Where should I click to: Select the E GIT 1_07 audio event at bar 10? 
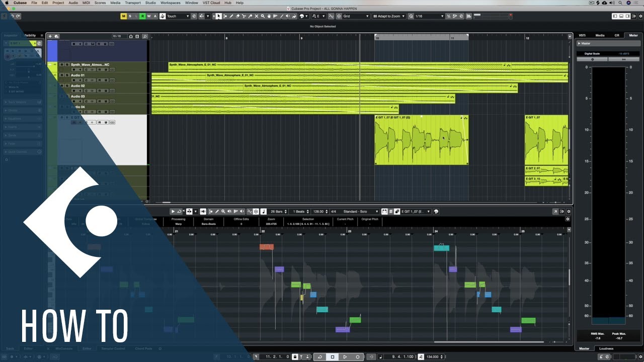click(x=422, y=140)
